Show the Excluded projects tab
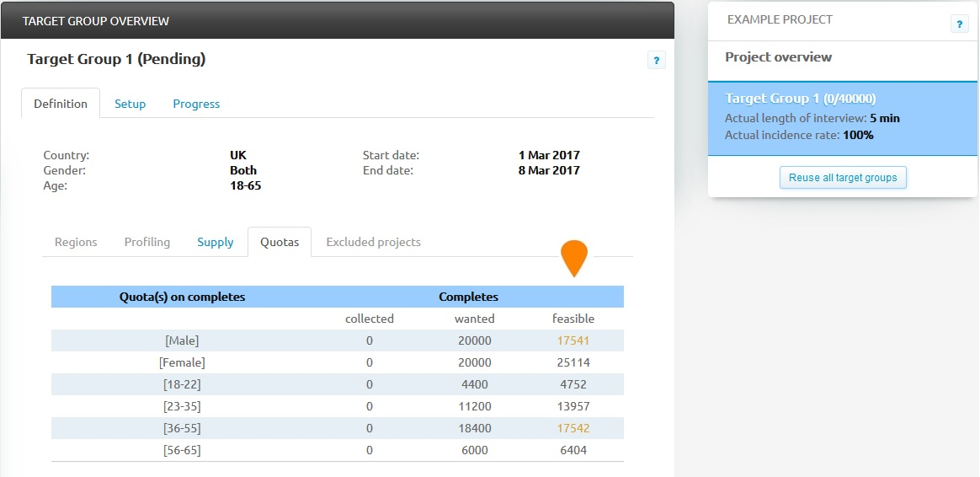This screenshot has width=980, height=477. (x=373, y=242)
